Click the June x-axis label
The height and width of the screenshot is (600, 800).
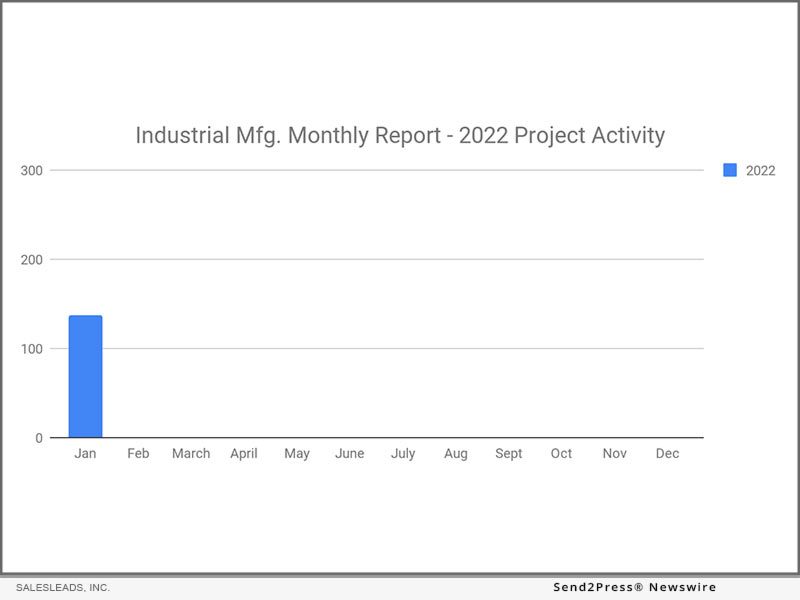(350, 454)
